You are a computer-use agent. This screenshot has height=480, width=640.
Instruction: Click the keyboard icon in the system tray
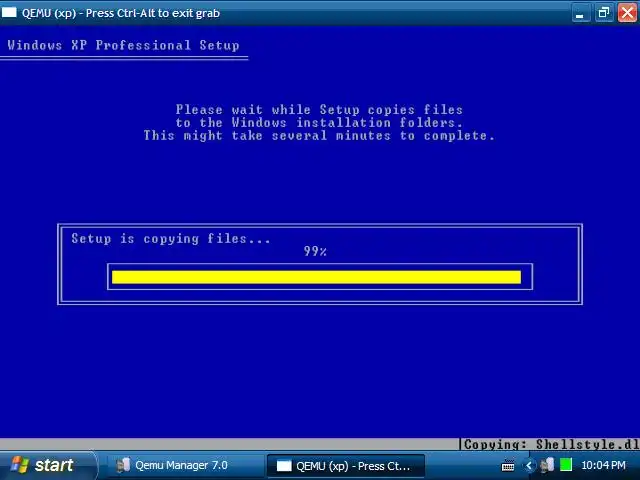tap(508, 465)
